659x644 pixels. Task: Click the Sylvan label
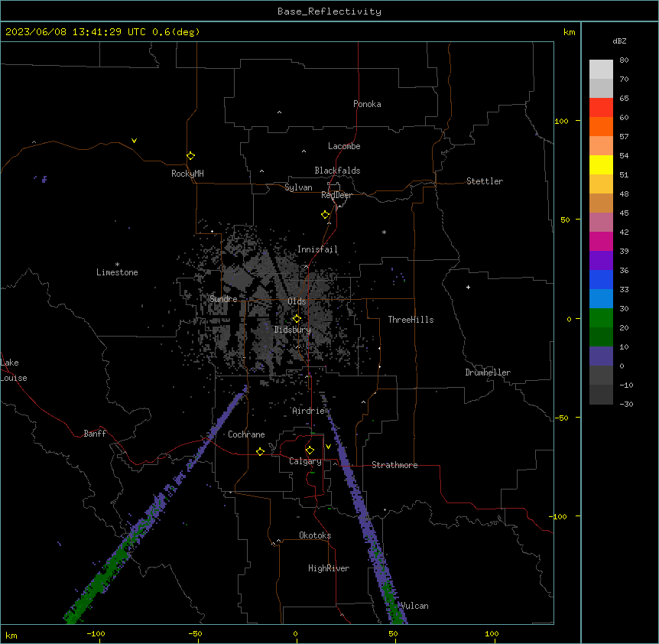[x=298, y=187]
